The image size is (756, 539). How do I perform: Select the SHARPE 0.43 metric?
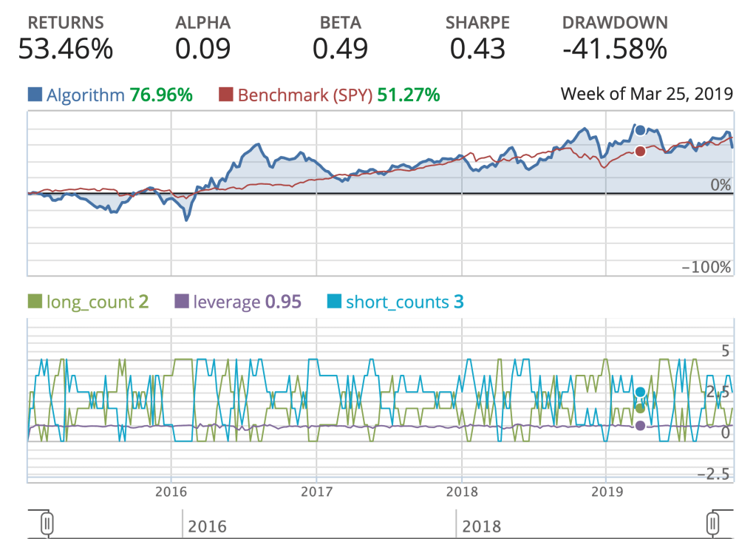pos(477,38)
